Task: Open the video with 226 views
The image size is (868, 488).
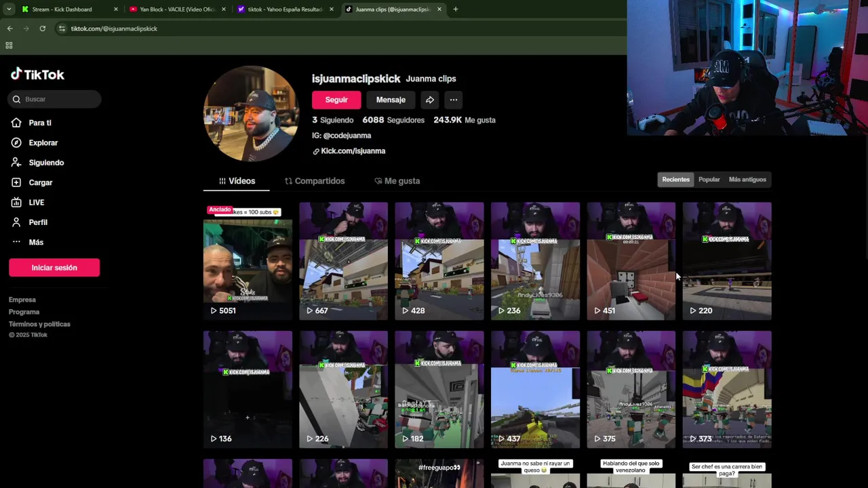Action: pyautogui.click(x=344, y=390)
